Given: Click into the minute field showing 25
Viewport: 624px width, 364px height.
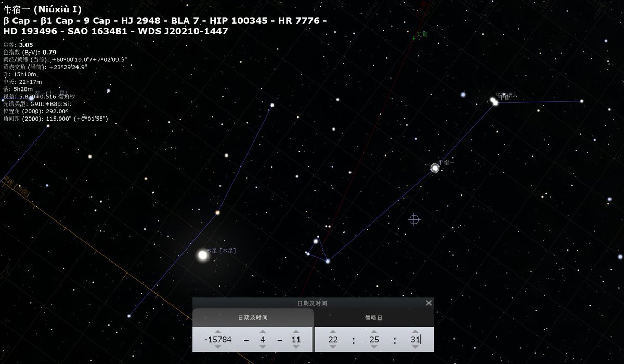Looking at the screenshot, I should [374, 340].
